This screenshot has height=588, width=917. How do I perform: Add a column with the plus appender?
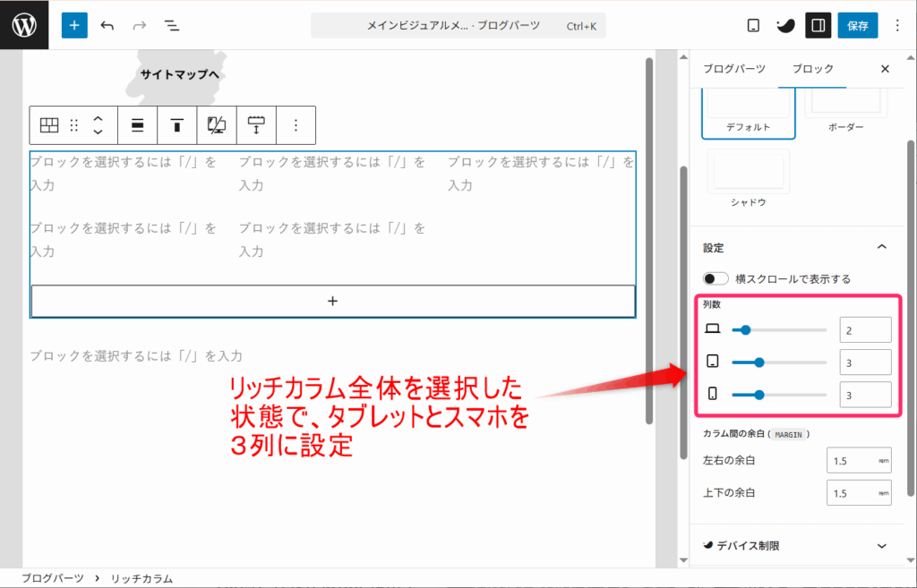click(x=333, y=301)
